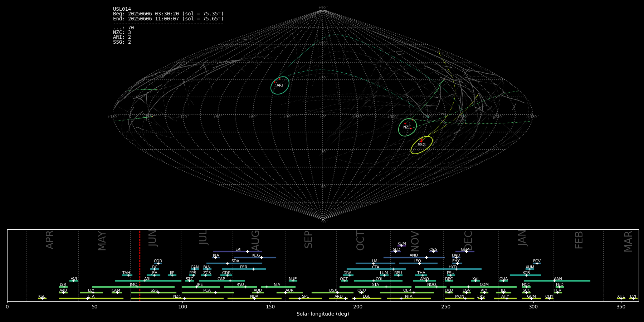The image size is (644, 322).
Task: Click the AAN shower label in timeline
Action: tap(558, 279)
